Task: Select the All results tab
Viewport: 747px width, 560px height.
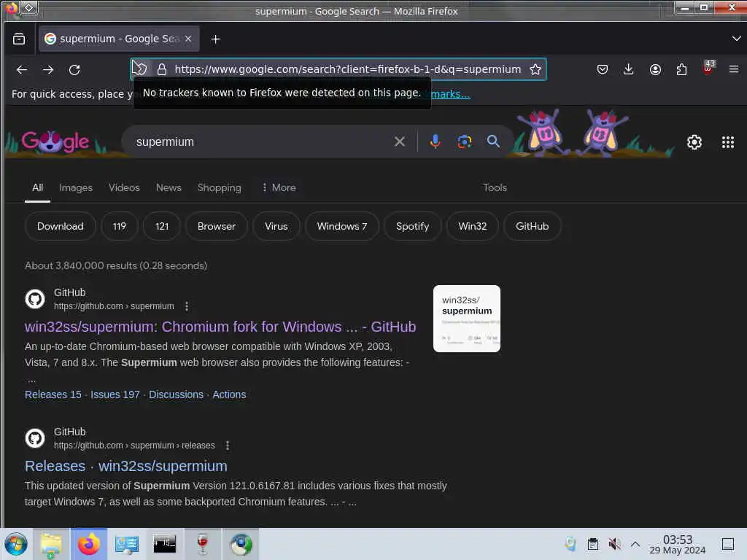Action: 38,187
